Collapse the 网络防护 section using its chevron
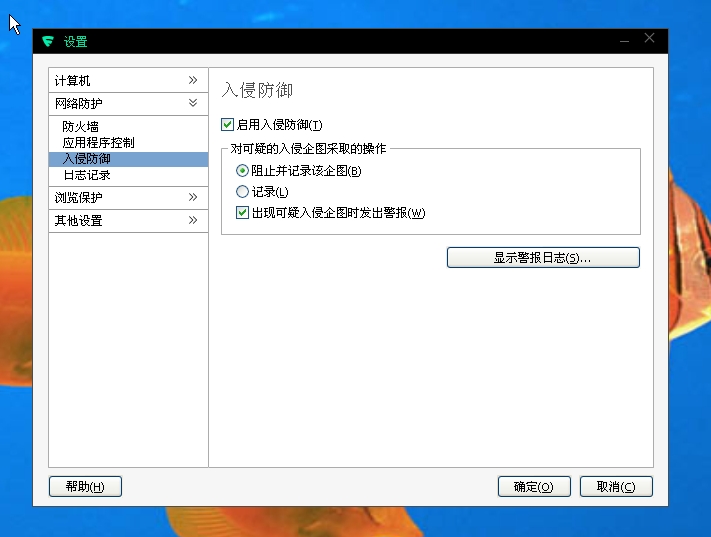Image resolution: width=711 pixels, height=537 pixels. tap(193, 103)
